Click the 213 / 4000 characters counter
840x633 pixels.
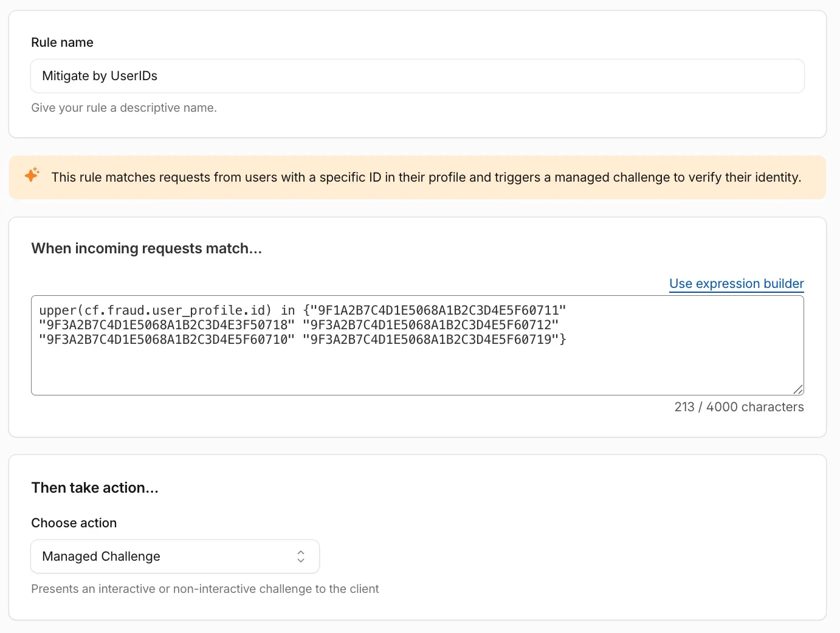pyautogui.click(x=739, y=407)
